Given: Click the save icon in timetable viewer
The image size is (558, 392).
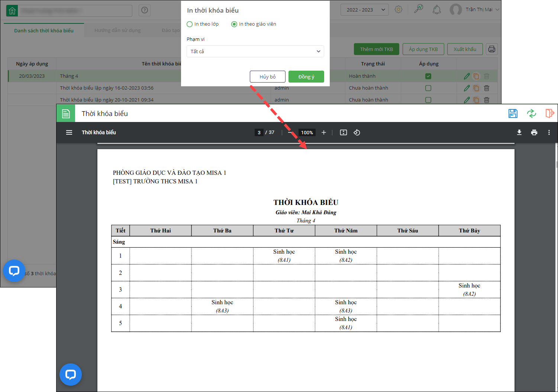Looking at the screenshot, I should coord(513,113).
